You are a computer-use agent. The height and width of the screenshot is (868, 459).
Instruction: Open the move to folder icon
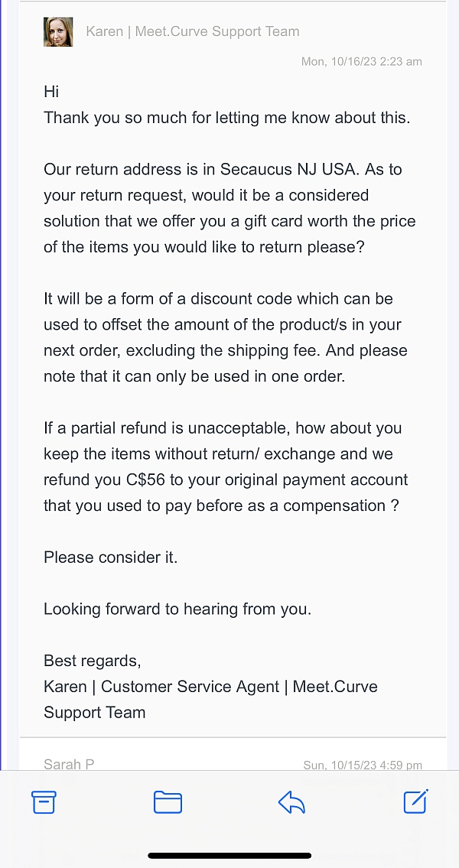(x=168, y=801)
